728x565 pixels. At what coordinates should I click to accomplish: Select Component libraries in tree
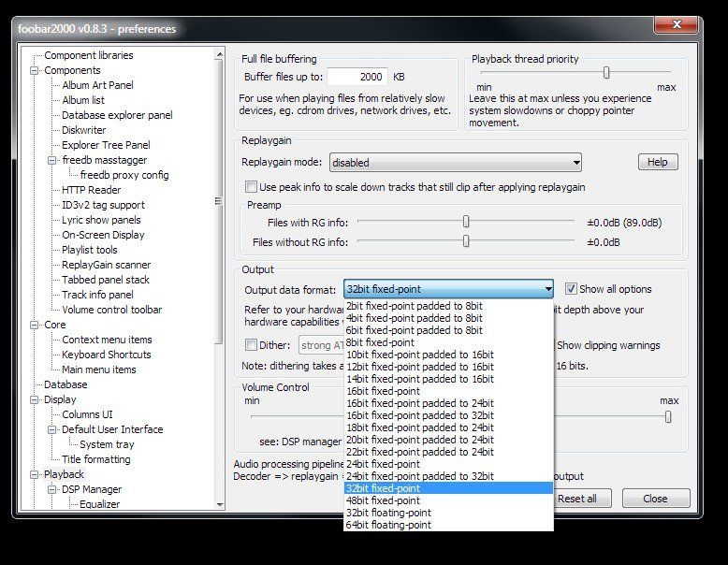tap(89, 55)
